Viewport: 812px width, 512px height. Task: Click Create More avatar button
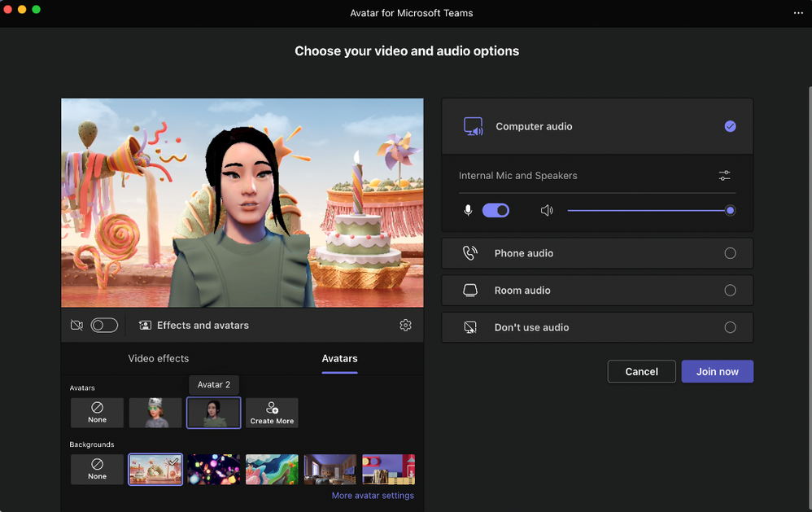(272, 413)
